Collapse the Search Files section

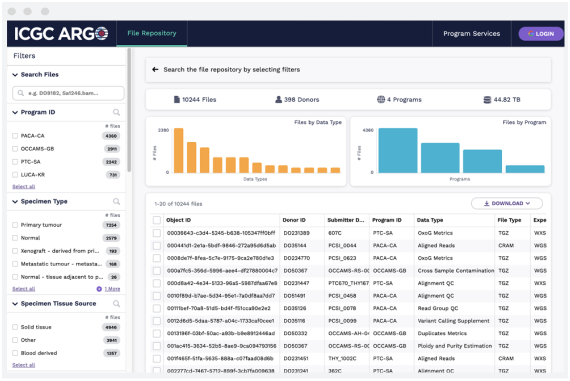coord(15,75)
